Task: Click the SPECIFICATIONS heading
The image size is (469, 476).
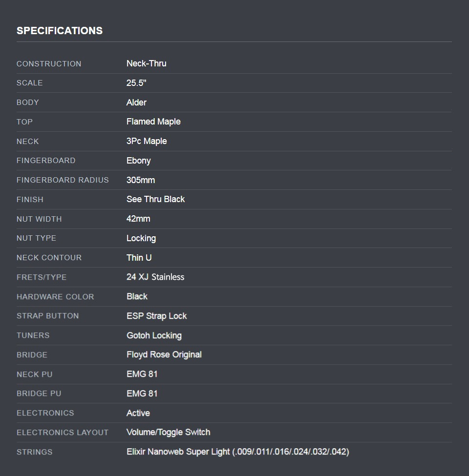Action: 60,30
